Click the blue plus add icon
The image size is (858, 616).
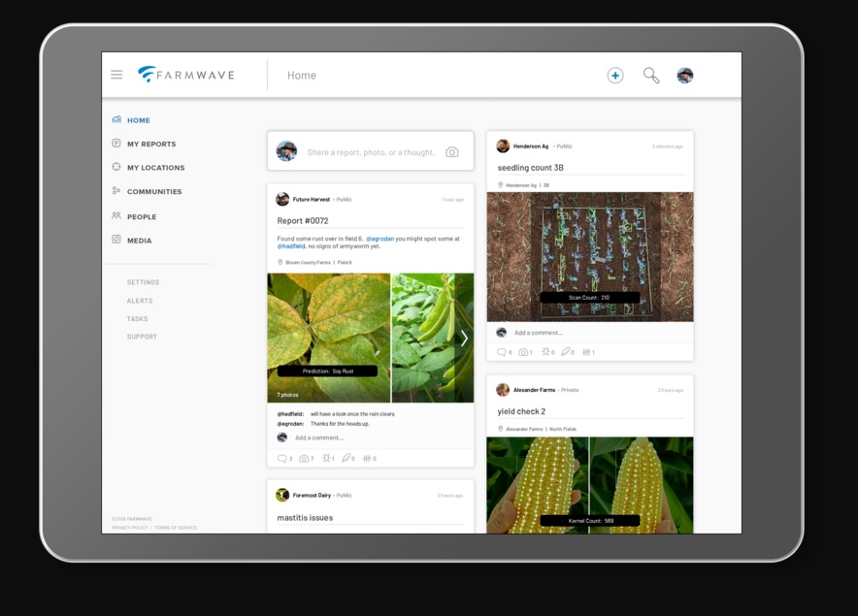tap(614, 76)
